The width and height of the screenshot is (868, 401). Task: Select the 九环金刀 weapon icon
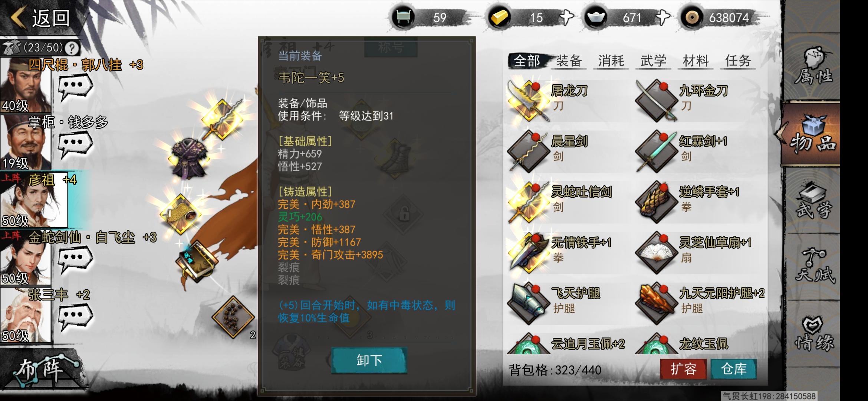657,100
